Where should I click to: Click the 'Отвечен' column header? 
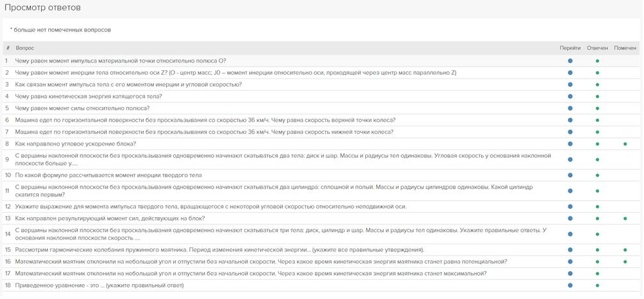598,48
